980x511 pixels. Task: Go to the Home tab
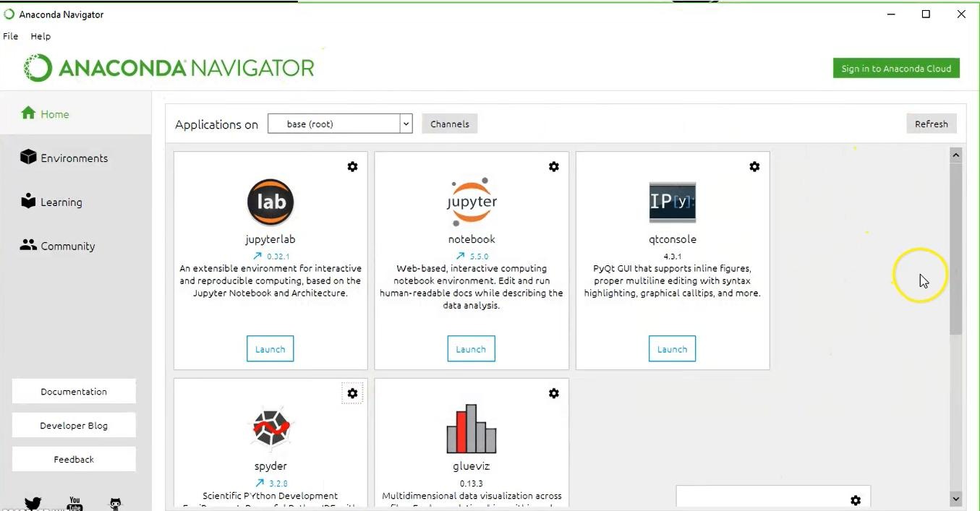[x=76, y=113]
